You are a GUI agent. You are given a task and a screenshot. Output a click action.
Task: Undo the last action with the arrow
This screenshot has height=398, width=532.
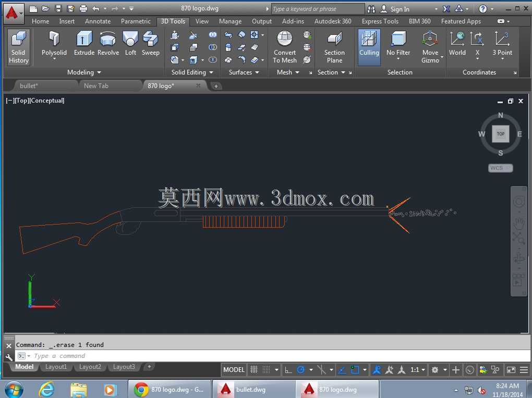pos(96,9)
